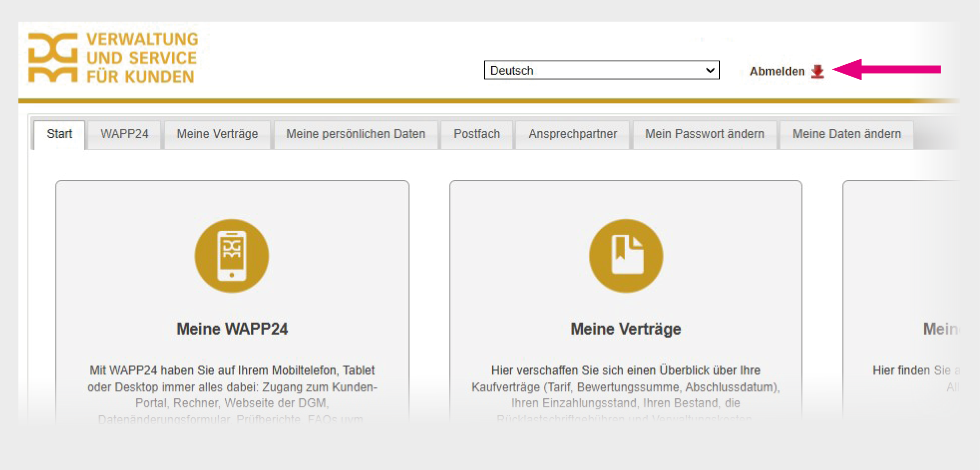The image size is (980, 470).
Task: Go to Meine persönlichen Daten tab
Action: (355, 134)
